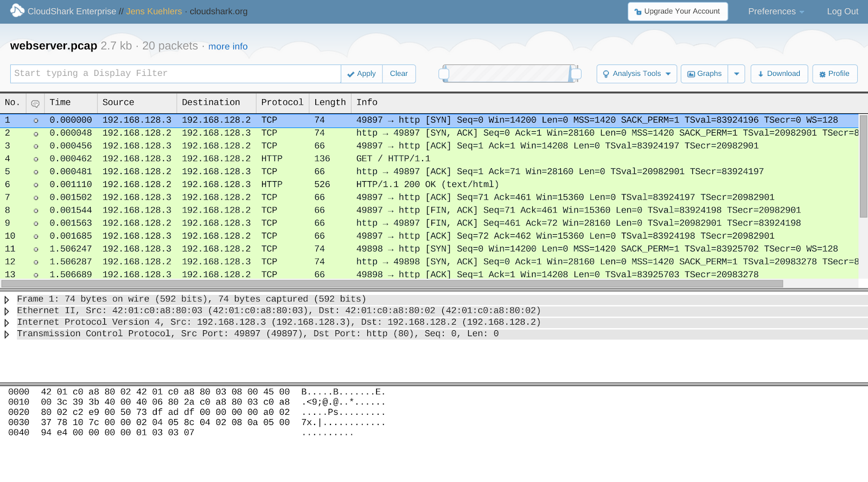The image size is (868, 482).
Task: Select the GET / HTTP/1.1 packet
Action: 430,159
